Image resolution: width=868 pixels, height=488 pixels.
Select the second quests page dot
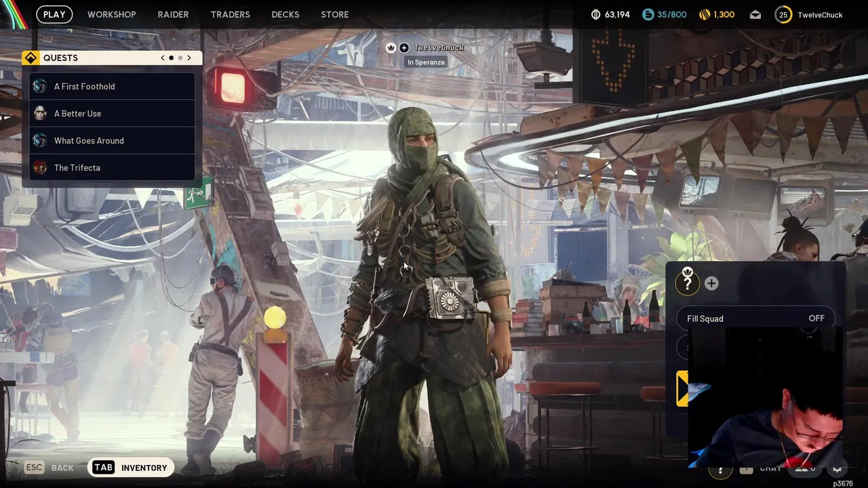(180, 58)
